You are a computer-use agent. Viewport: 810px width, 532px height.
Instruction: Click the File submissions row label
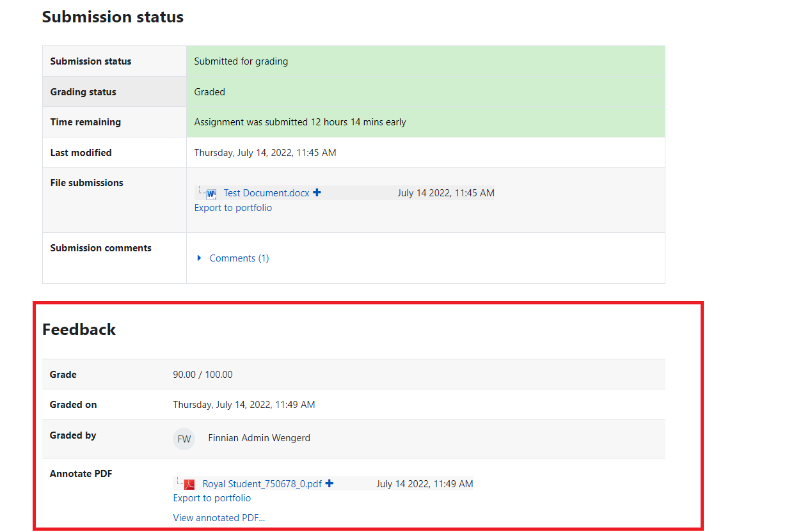tap(87, 183)
